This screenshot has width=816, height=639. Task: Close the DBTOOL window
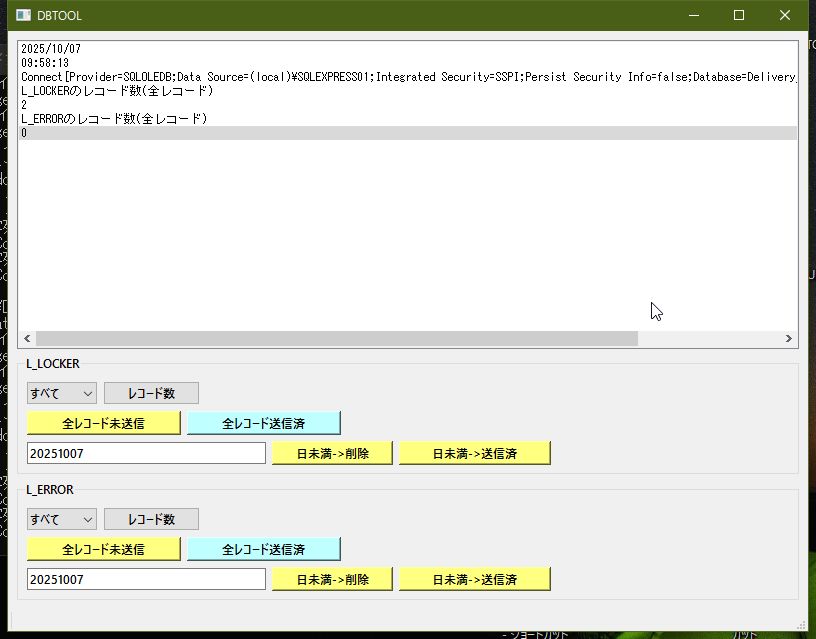point(785,15)
